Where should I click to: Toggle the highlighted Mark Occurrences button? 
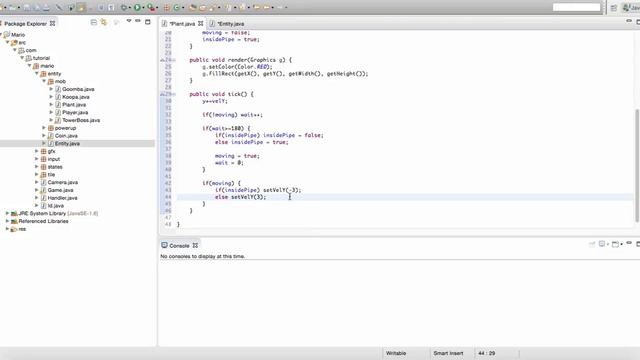(x=81, y=7)
